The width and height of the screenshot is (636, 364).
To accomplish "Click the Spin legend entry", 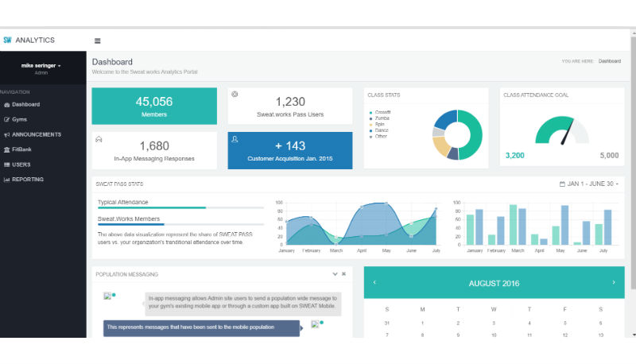I will pos(377,125).
